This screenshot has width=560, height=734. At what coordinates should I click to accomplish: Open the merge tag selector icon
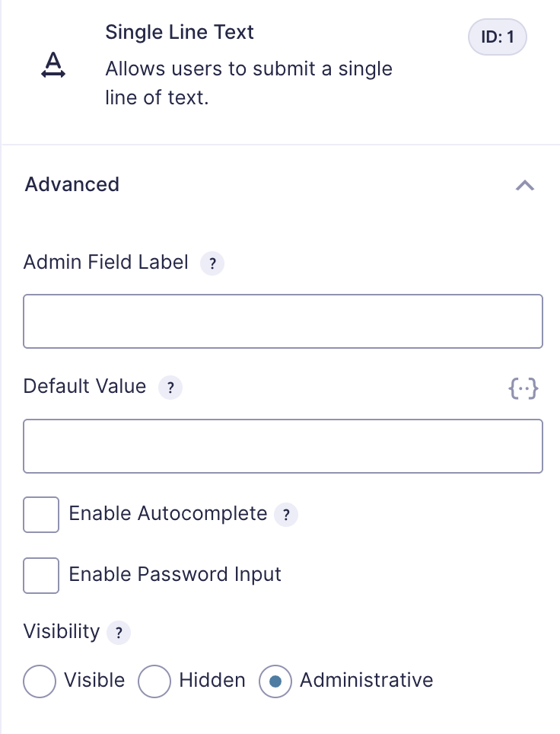523,388
